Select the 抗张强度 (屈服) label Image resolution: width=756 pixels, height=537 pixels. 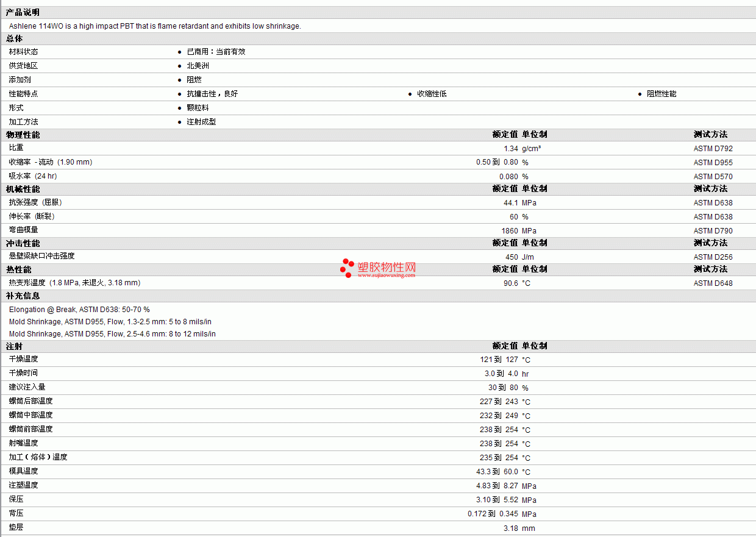(x=36, y=202)
